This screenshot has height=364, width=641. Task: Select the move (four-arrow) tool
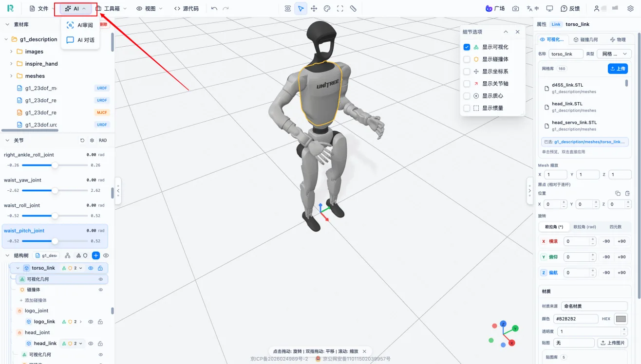tap(314, 9)
